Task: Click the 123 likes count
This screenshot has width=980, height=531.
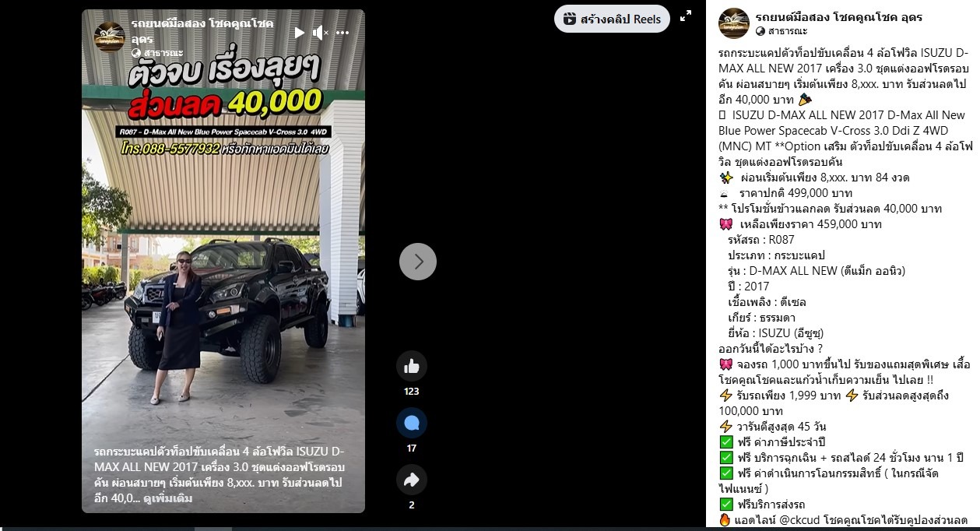Action: 412,392
